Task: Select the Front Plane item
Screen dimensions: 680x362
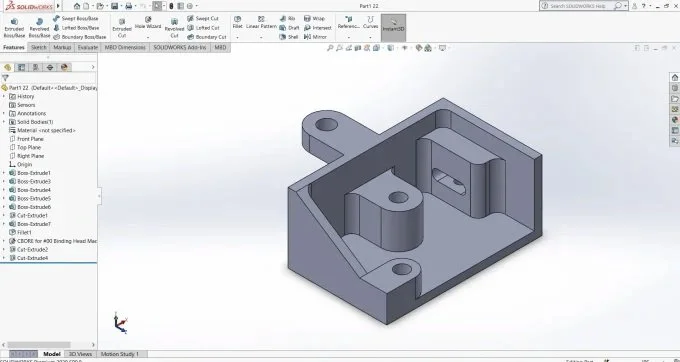Action: pyautogui.click(x=26, y=139)
